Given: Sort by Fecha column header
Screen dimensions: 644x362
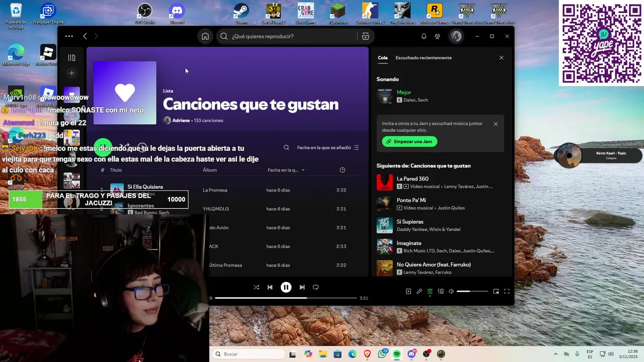Looking at the screenshot, I should point(286,170).
